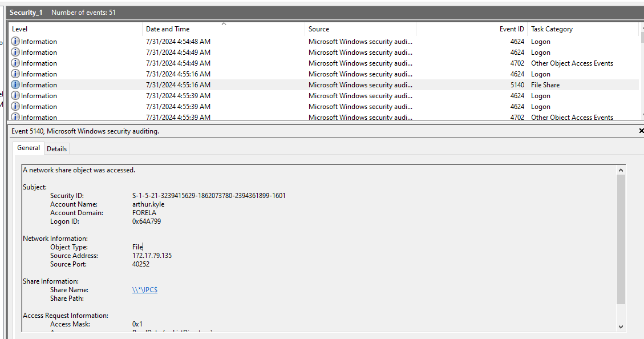Image resolution: width=644 pixels, height=339 pixels.
Task: Click info icon of 4:54:49 AM Other Object Access row
Action: (x=15, y=63)
